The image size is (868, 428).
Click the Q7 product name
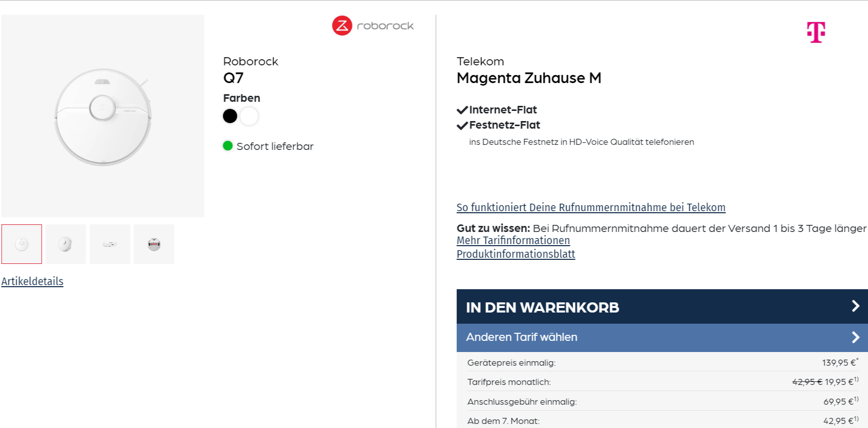(233, 78)
